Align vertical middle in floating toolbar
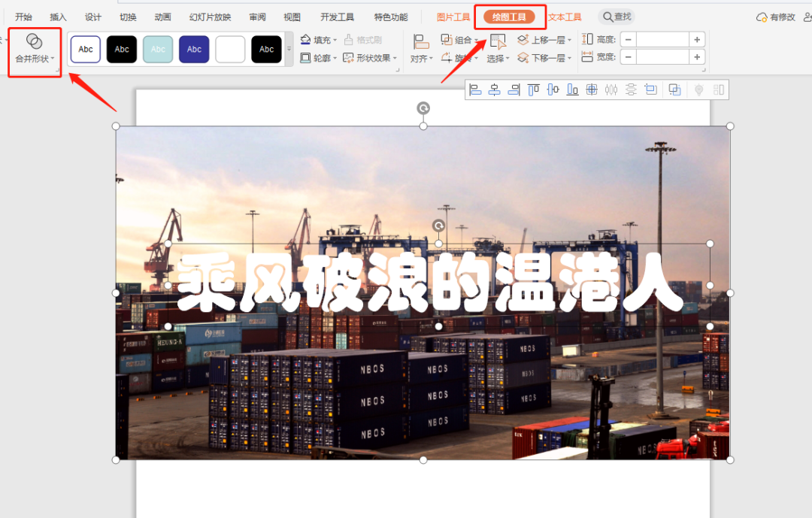Image resolution: width=812 pixels, height=518 pixels. (x=553, y=89)
